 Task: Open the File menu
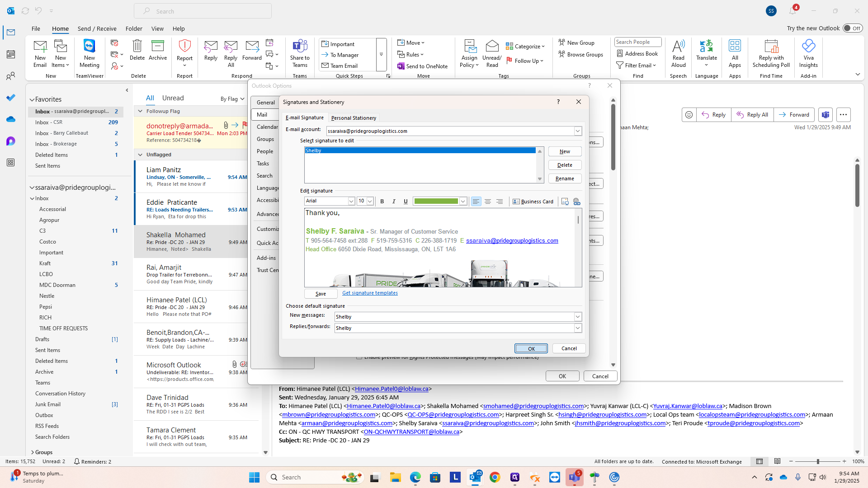tap(36, 28)
